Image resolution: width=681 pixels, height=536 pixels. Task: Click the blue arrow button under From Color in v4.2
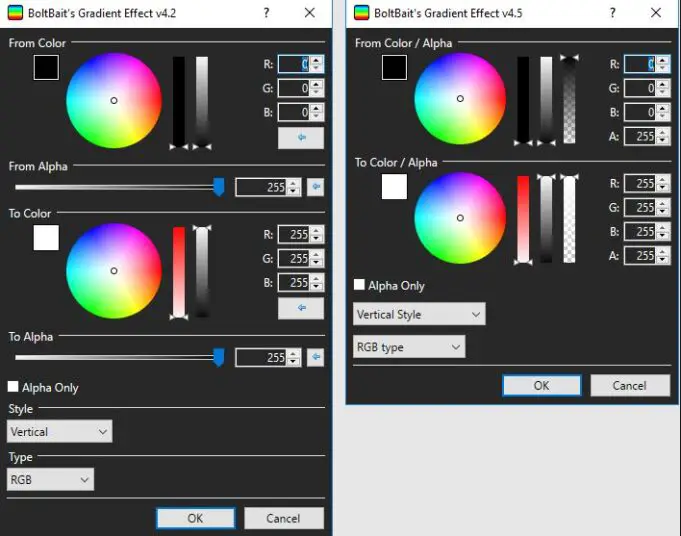click(x=300, y=138)
